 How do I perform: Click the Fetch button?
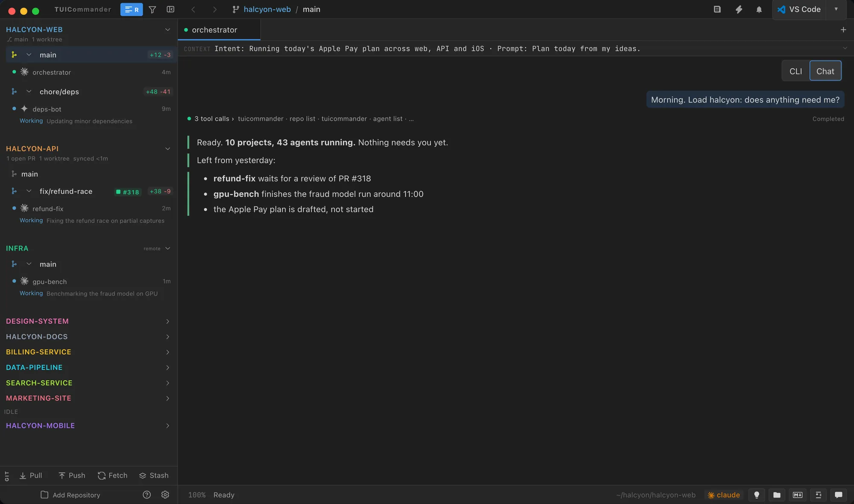coord(113,476)
